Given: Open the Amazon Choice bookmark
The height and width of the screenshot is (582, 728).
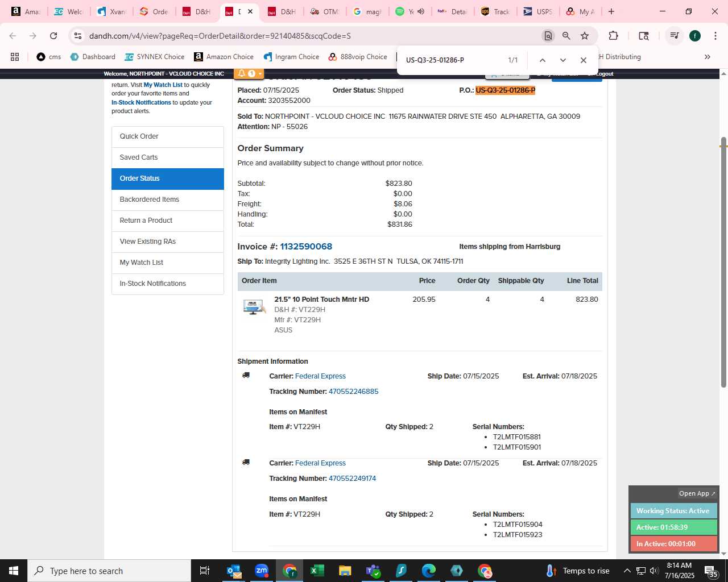Looking at the screenshot, I should click(x=224, y=57).
